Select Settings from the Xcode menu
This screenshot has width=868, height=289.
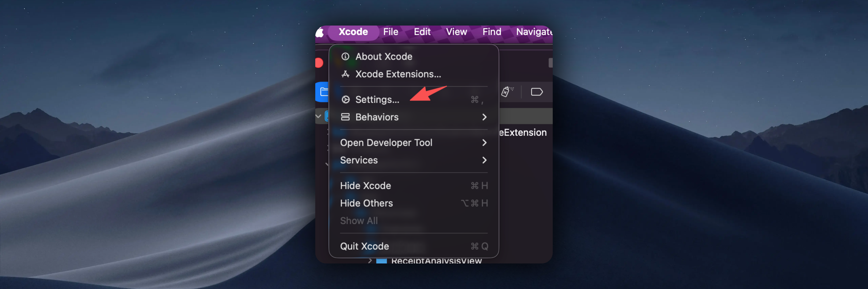[x=377, y=100]
